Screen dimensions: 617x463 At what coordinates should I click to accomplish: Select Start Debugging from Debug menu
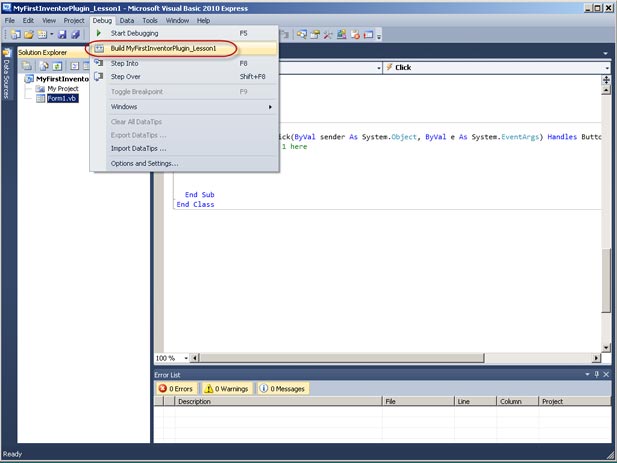pyautogui.click(x=134, y=33)
